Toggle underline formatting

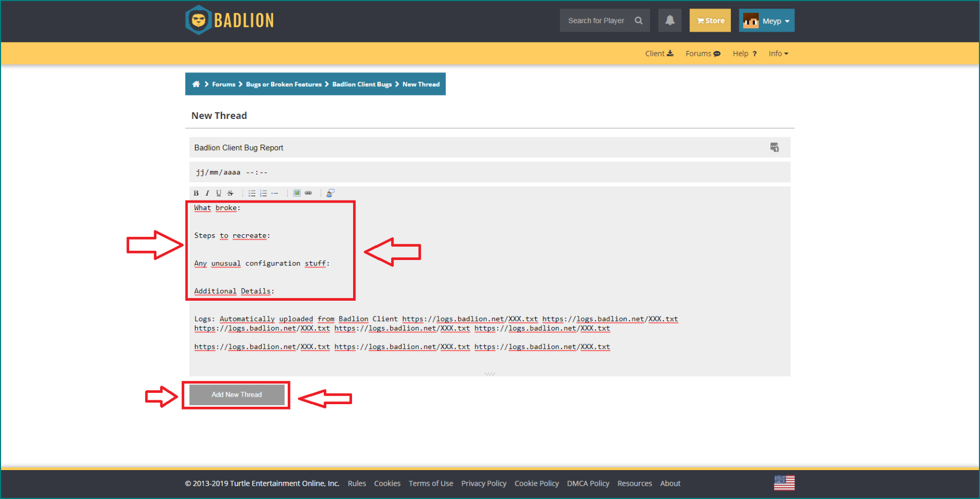pyautogui.click(x=219, y=193)
